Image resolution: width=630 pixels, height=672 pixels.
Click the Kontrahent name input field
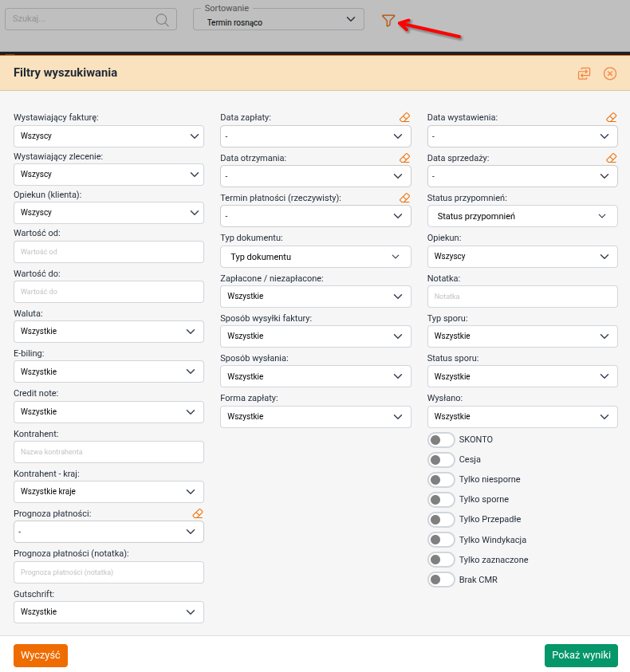(108, 452)
